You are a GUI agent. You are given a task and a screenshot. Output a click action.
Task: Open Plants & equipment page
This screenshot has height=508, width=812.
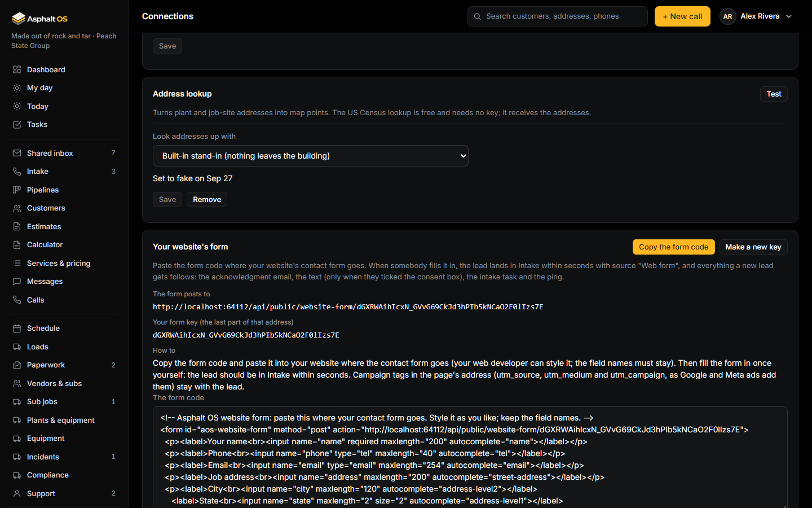(64, 420)
